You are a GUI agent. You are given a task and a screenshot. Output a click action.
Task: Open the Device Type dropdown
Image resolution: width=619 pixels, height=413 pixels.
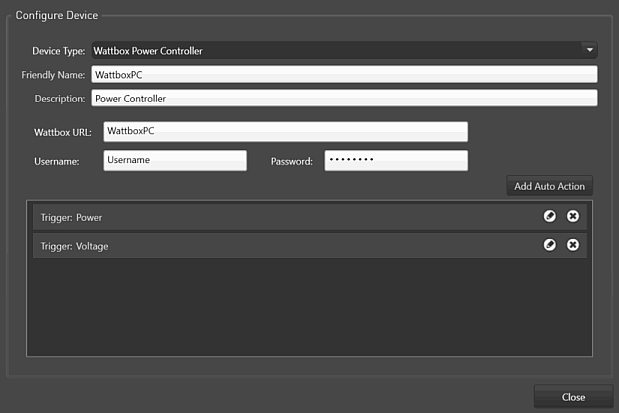[344, 51]
